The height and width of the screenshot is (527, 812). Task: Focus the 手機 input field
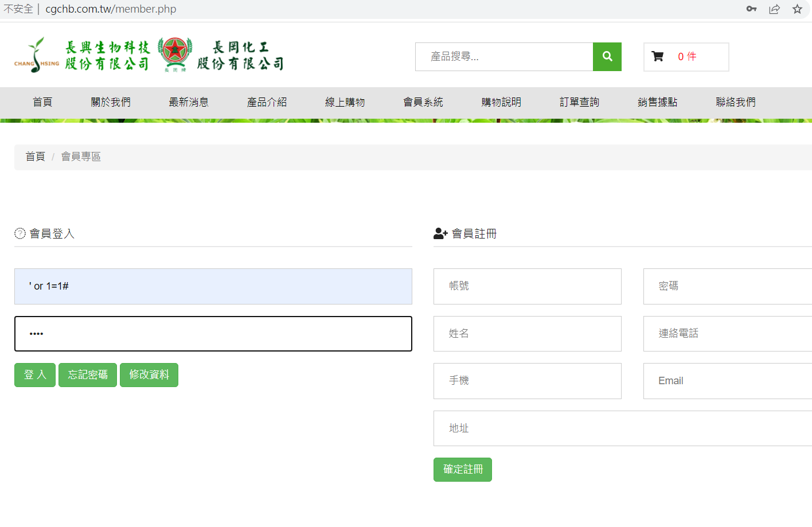click(x=528, y=381)
